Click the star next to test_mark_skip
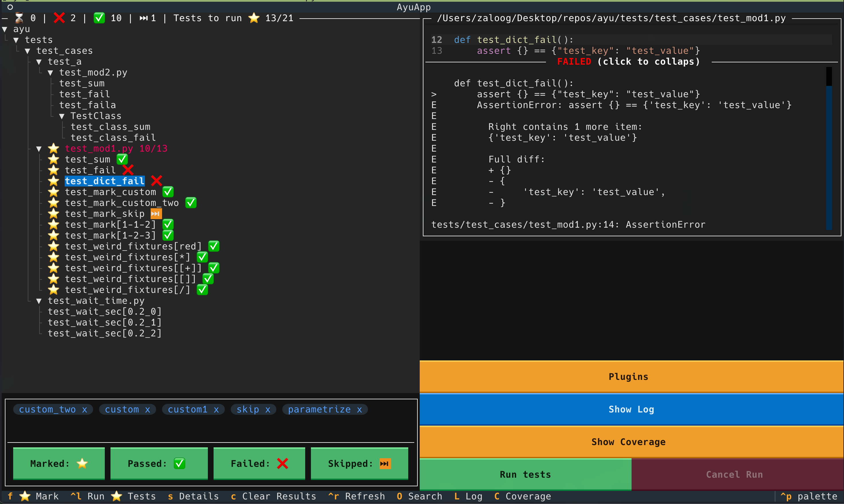This screenshot has width=844, height=504. pos(53,214)
